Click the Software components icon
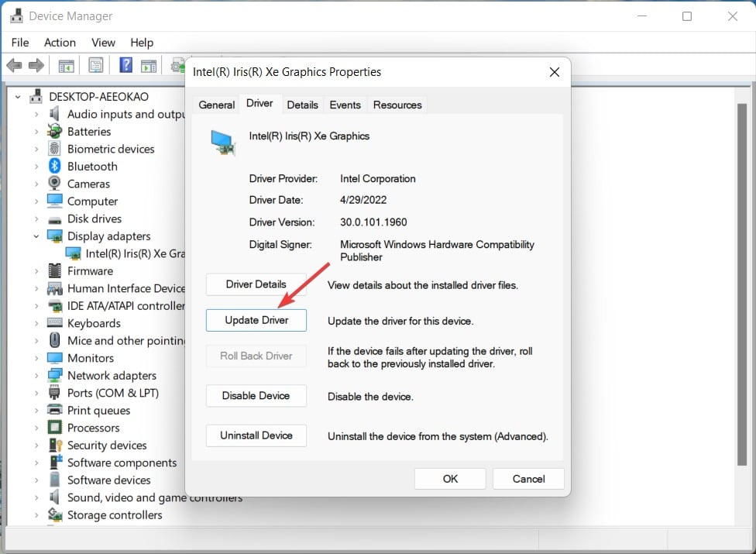The height and width of the screenshot is (554, 756). click(x=56, y=462)
